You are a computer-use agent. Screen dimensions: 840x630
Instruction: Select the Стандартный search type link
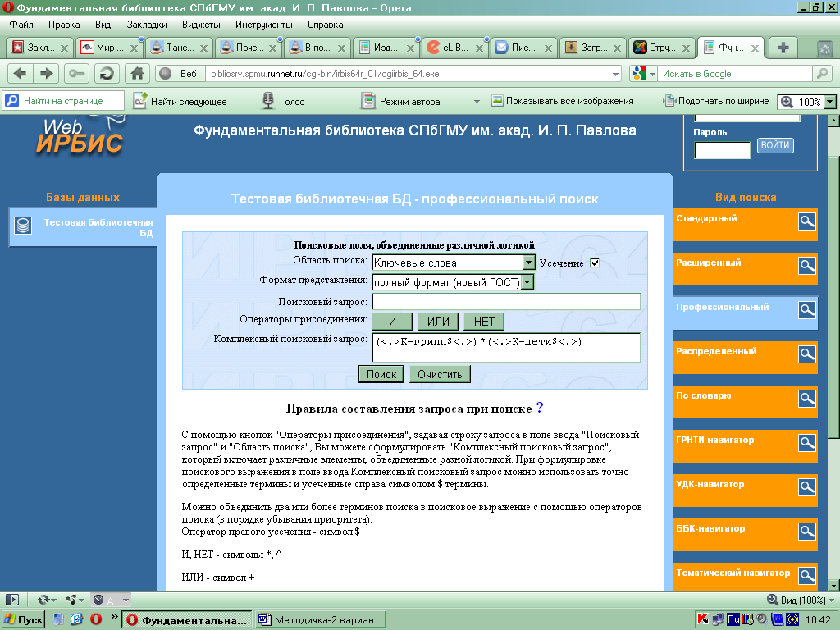(706, 218)
